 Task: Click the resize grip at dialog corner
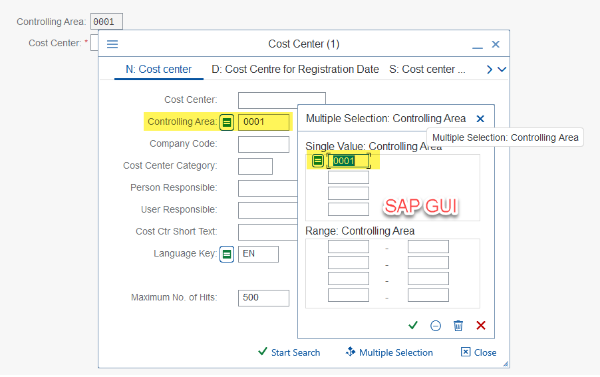(505, 364)
